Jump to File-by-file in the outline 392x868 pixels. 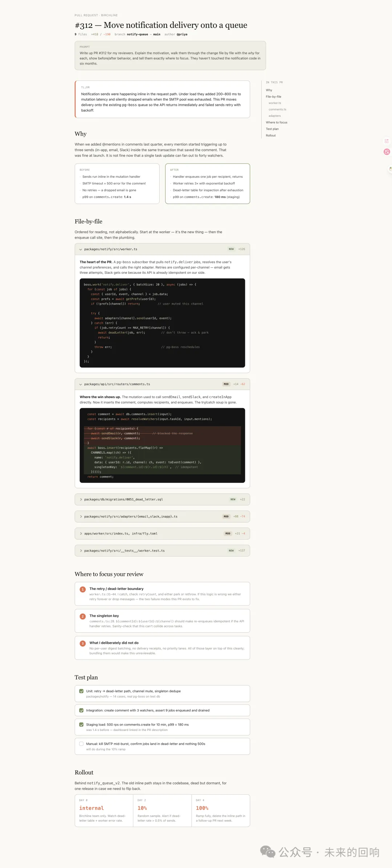pos(273,97)
